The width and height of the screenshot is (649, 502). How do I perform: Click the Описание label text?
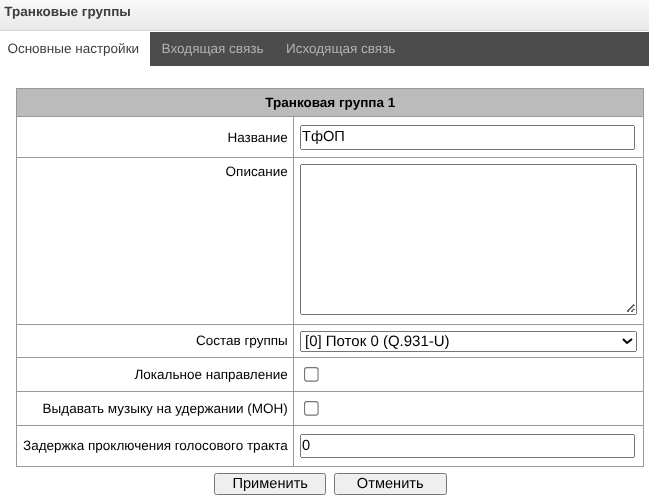pos(256,172)
